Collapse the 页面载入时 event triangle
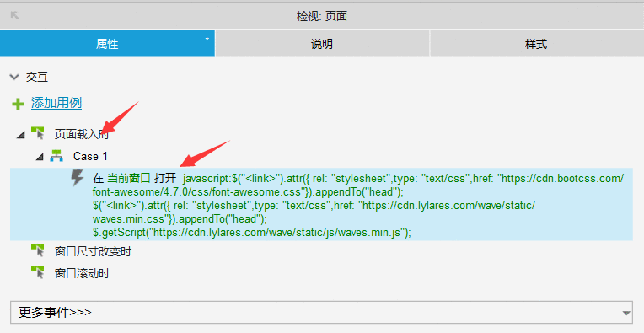Screen dimensions: 644x333 pyautogui.click(x=20, y=135)
